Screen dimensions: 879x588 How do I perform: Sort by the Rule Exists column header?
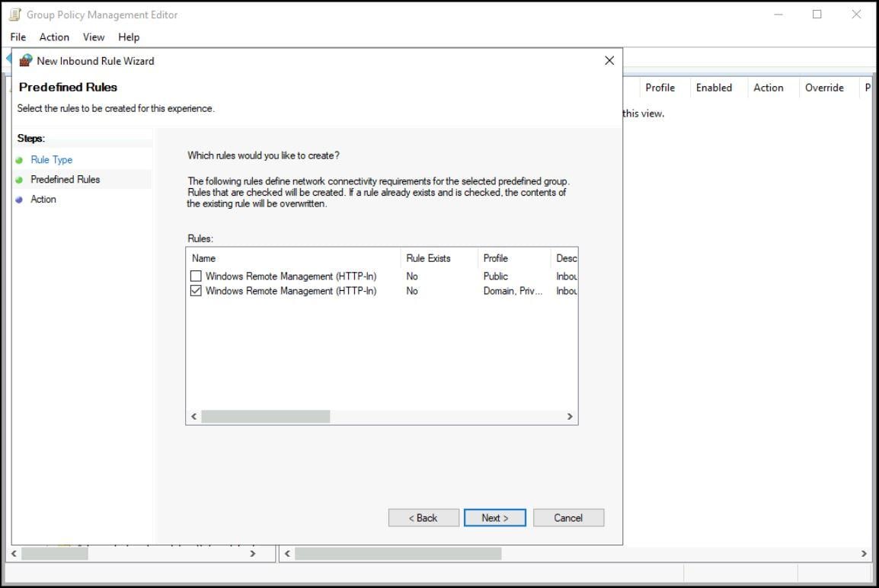pyautogui.click(x=429, y=258)
